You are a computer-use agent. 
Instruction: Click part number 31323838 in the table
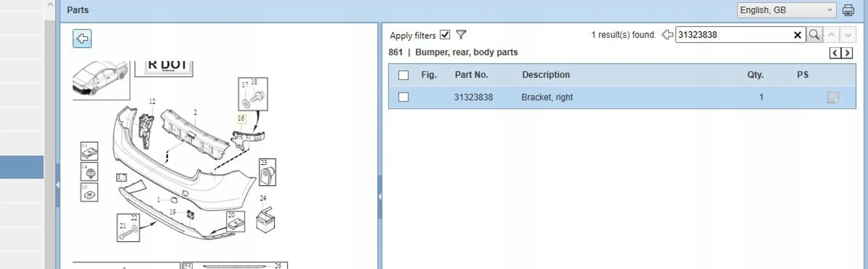tap(474, 97)
